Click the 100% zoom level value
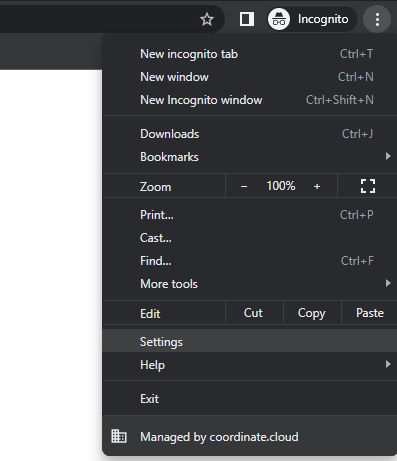The image size is (397, 461). [281, 186]
